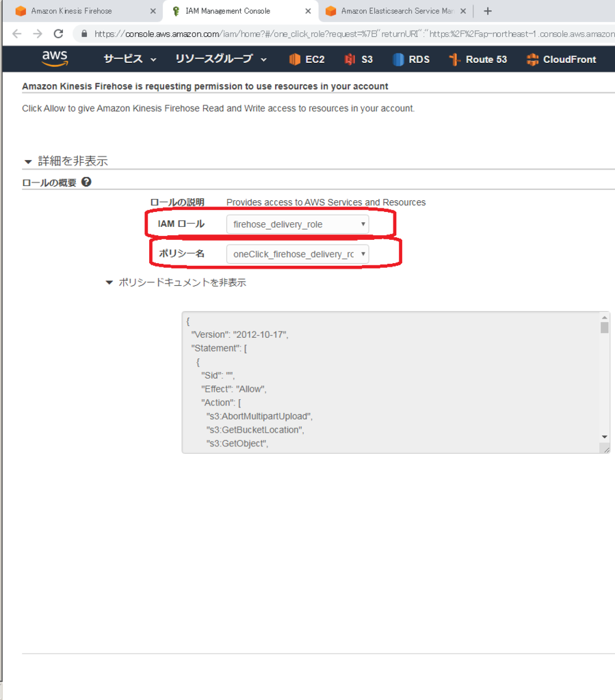Click the browser forward arrow

38,34
